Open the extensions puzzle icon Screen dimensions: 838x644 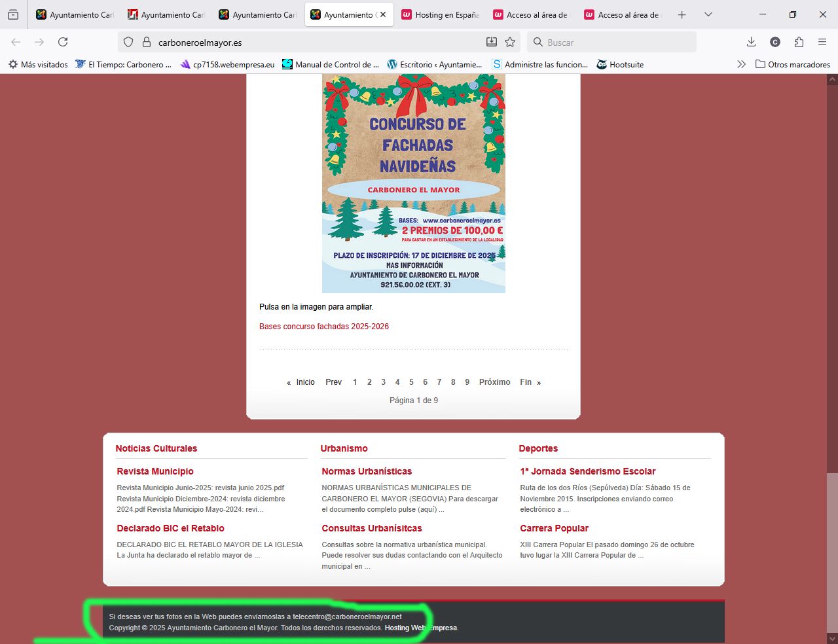[x=799, y=42]
